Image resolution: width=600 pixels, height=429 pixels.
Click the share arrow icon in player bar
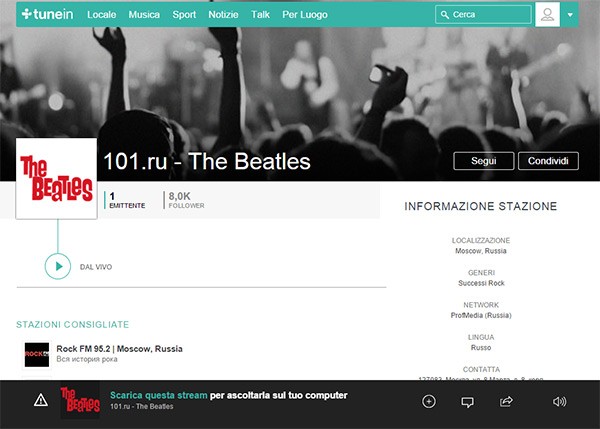coord(506,401)
